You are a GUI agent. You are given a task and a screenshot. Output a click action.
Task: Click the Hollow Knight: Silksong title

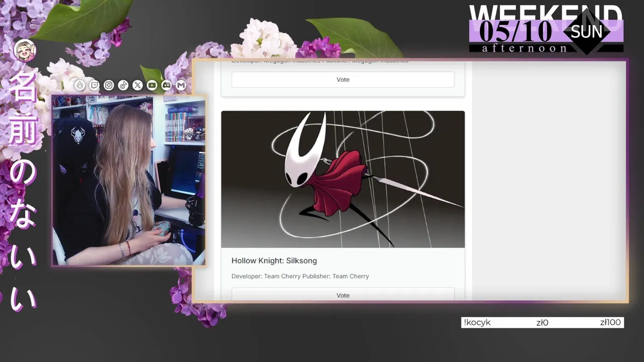click(x=274, y=260)
